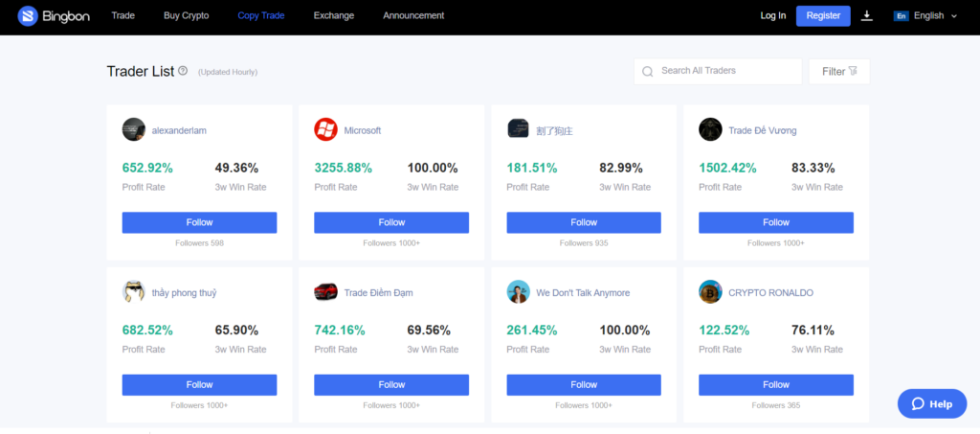Screen dimensions: 980x434
Task: Click the Trader List help question icon
Action: click(183, 71)
